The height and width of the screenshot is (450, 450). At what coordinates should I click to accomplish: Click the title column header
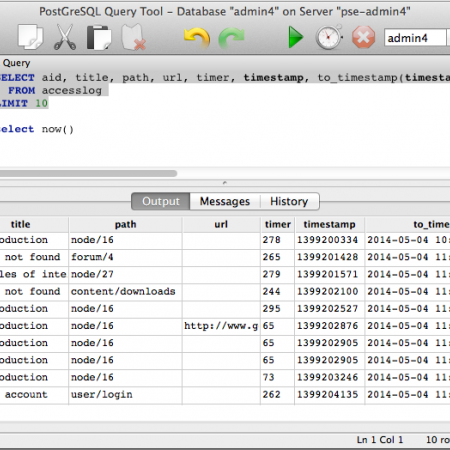(34, 224)
